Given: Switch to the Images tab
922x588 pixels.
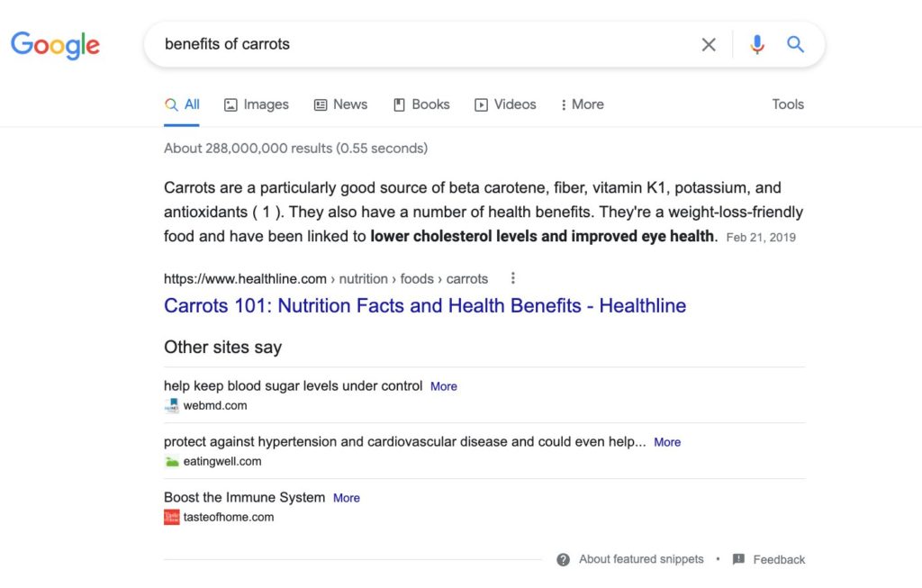Looking at the screenshot, I should click(x=257, y=104).
